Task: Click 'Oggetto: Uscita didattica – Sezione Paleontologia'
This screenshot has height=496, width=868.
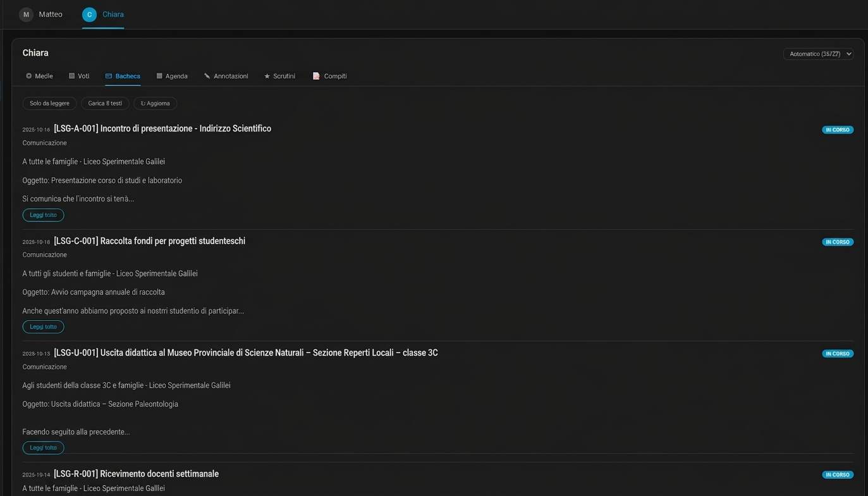Action: pos(101,404)
